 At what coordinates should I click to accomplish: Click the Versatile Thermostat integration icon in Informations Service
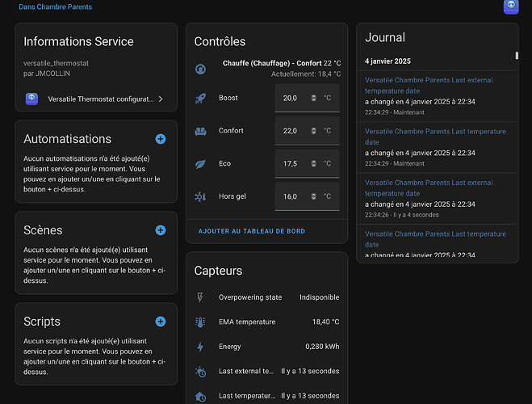(32, 99)
